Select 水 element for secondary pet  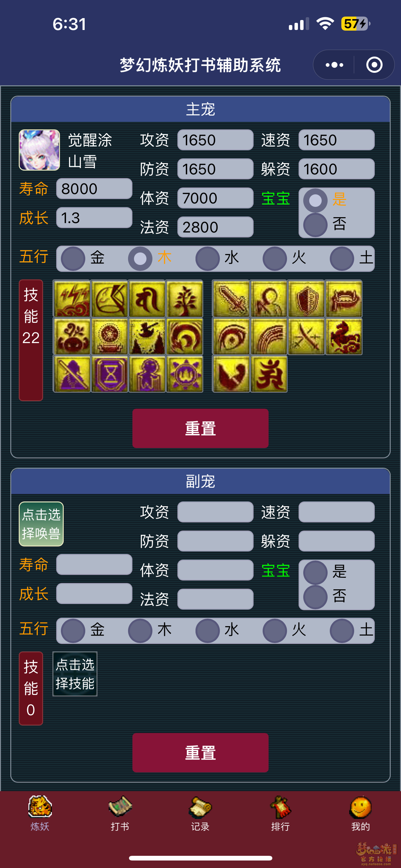(x=217, y=631)
